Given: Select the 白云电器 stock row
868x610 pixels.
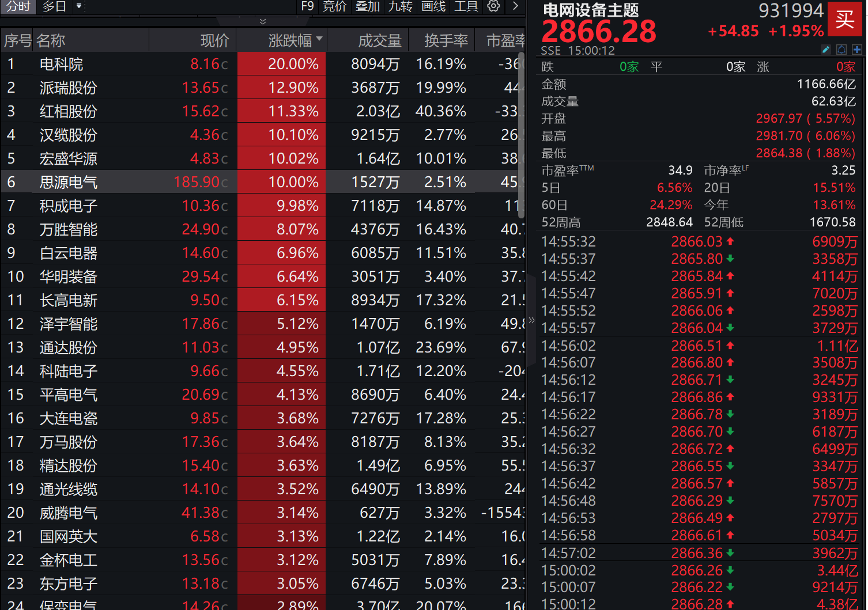Looking at the screenshot, I should pyautogui.click(x=263, y=253).
